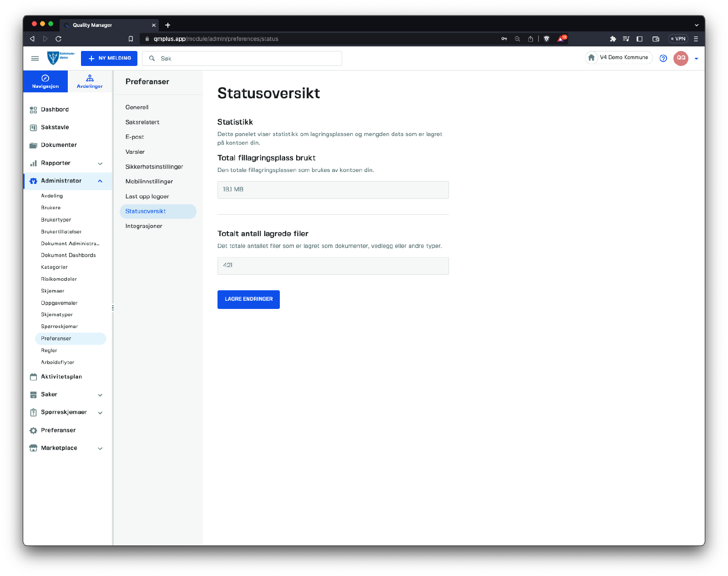Screen dimensions: 728x576
Task: Expand the Marketplace section
Action: pos(100,448)
